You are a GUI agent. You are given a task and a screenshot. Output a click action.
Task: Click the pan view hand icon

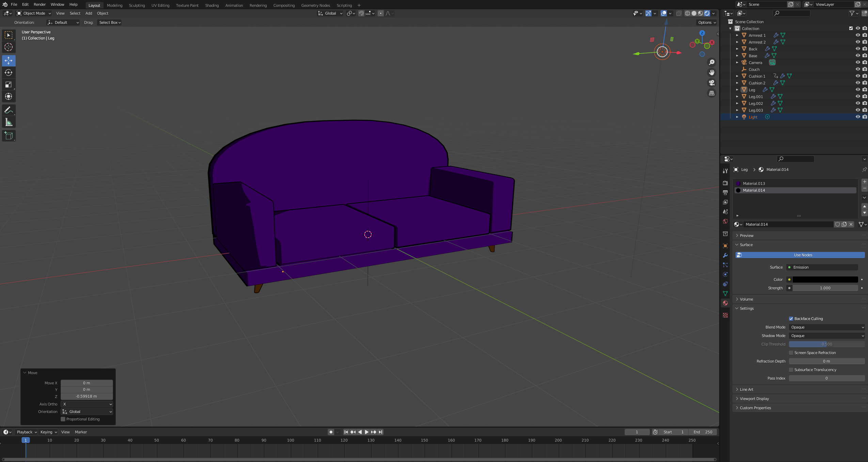tap(711, 73)
